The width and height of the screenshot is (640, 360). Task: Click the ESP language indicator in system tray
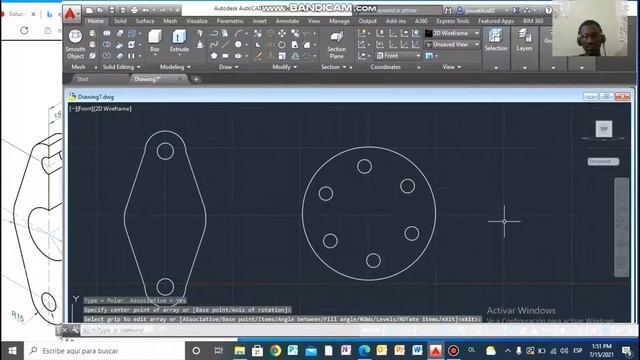(578, 351)
